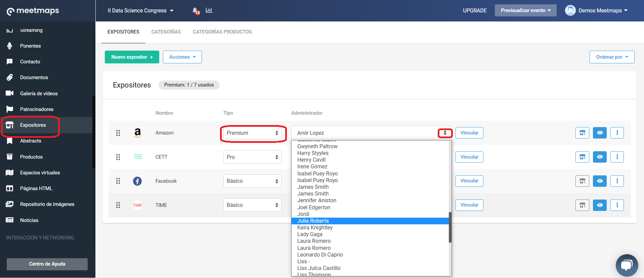Open the notifications bell icon
Screen dimensions: 644x278
coord(196,11)
